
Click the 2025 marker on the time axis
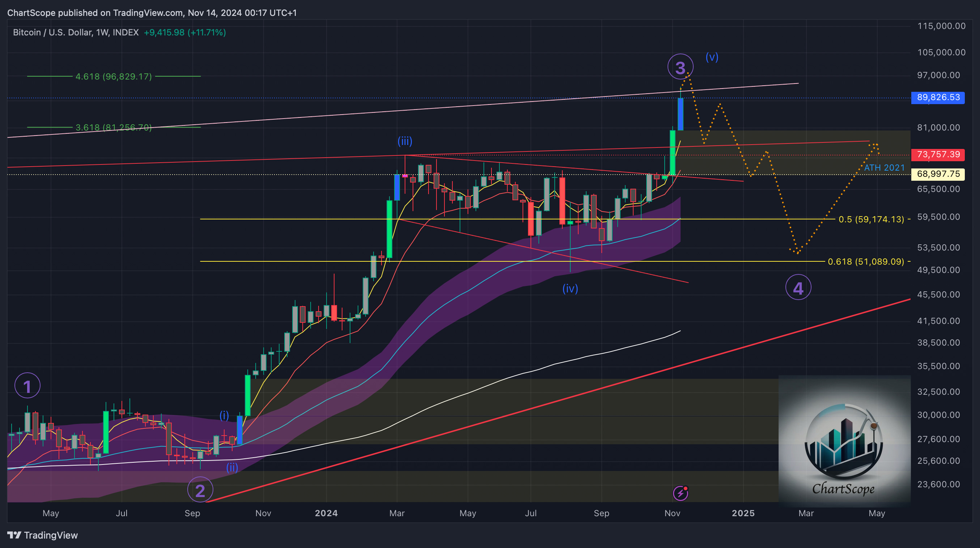pos(743,513)
